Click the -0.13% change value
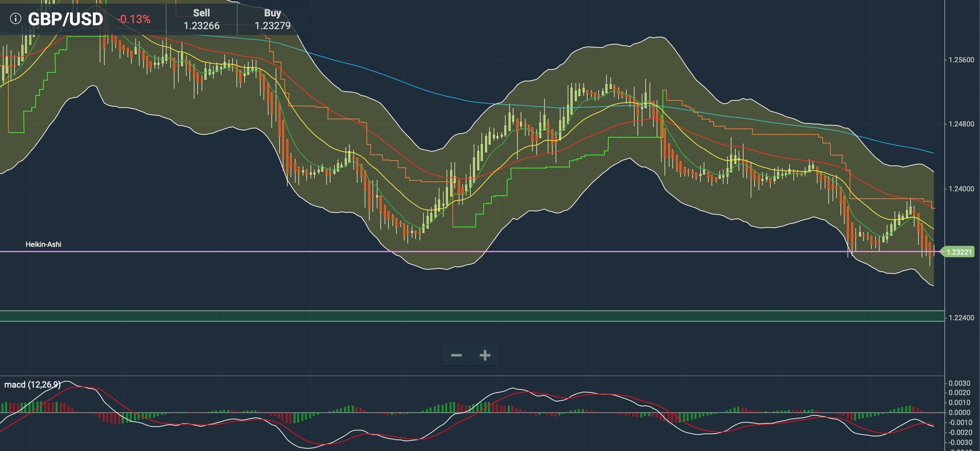980x451 pixels. coord(134,19)
